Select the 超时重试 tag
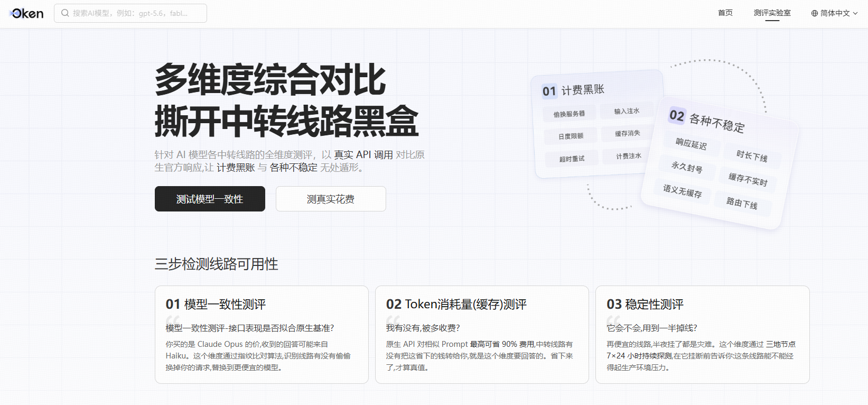The image size is (868, 405). 572,159
